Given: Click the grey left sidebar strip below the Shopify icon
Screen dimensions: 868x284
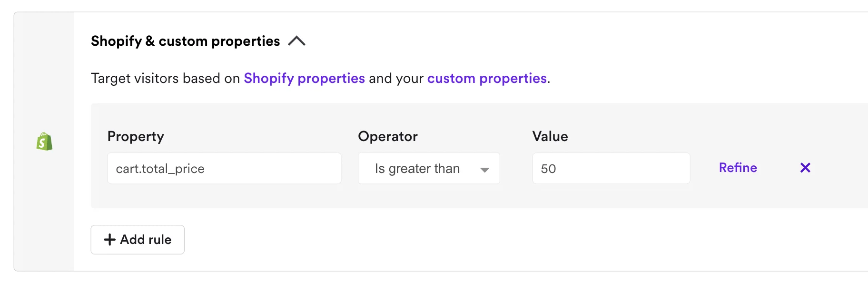Looking at the screenshot, I should click(44, 214).
